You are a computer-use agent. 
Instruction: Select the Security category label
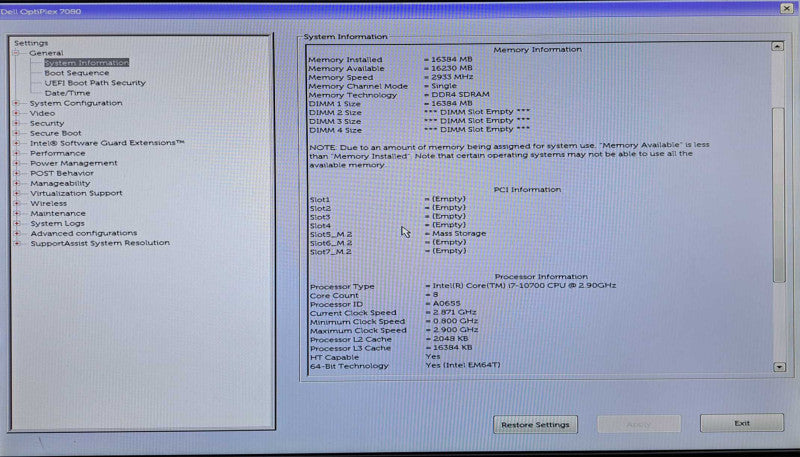[x=47, y=123]
